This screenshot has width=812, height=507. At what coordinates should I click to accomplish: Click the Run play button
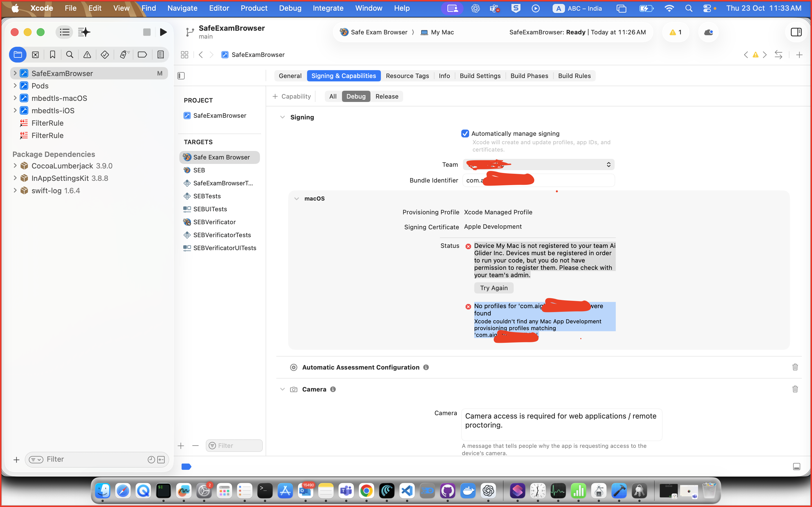click(x=163, y=32)
